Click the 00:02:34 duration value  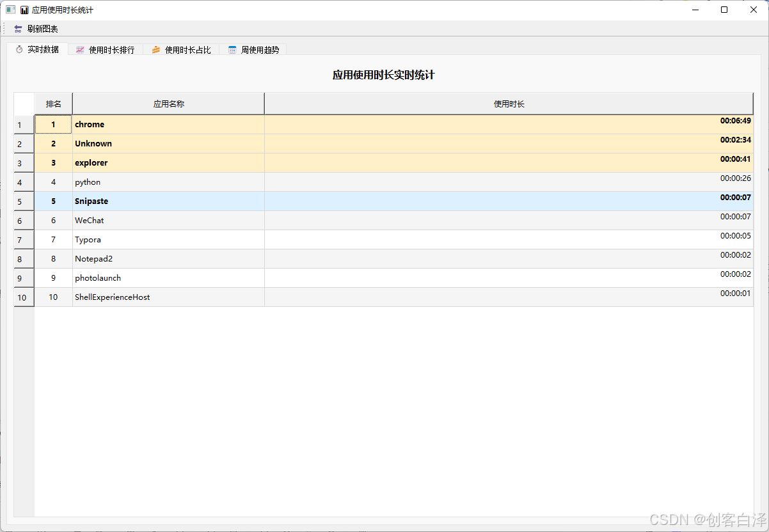(x=736, y=139)
